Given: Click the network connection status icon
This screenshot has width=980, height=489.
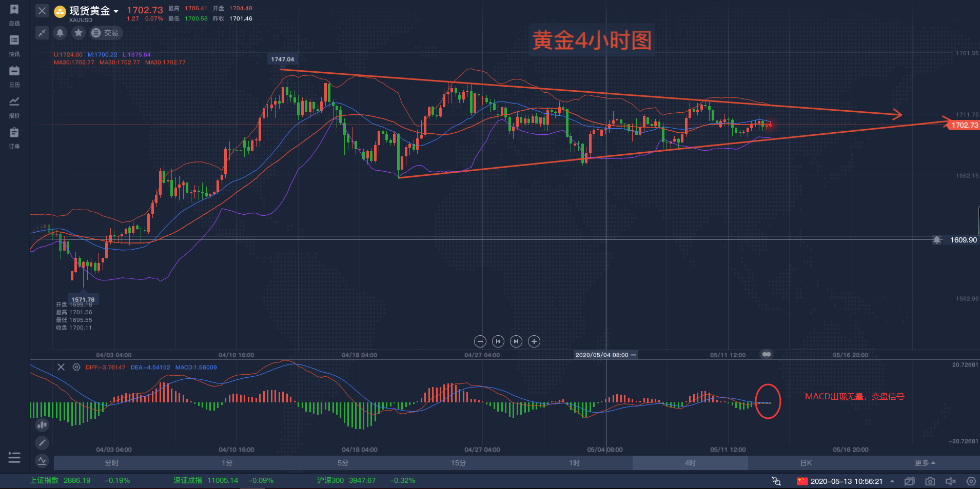Looking at the screenshot, I should click(x=776, y=481).
